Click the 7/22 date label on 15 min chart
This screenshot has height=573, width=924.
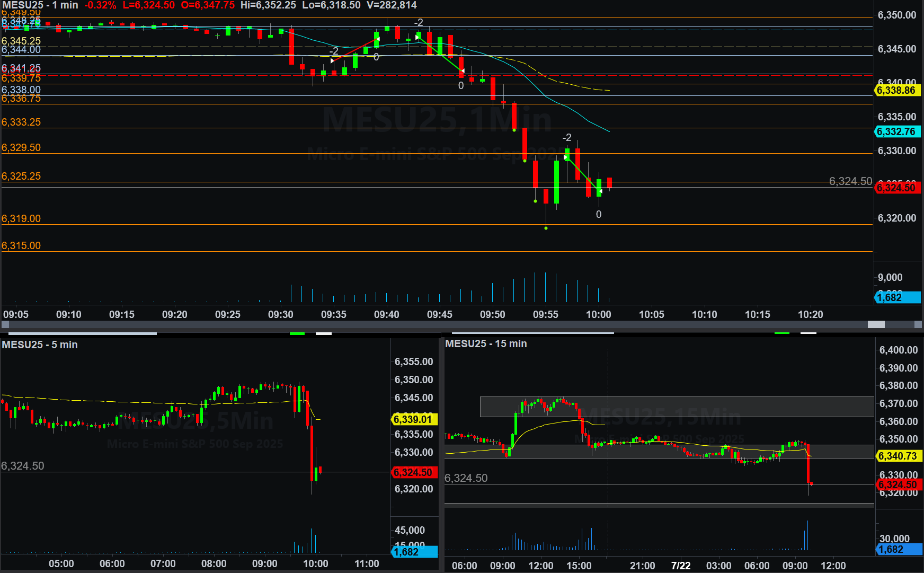pyautogui.click(x=681, y=566)
